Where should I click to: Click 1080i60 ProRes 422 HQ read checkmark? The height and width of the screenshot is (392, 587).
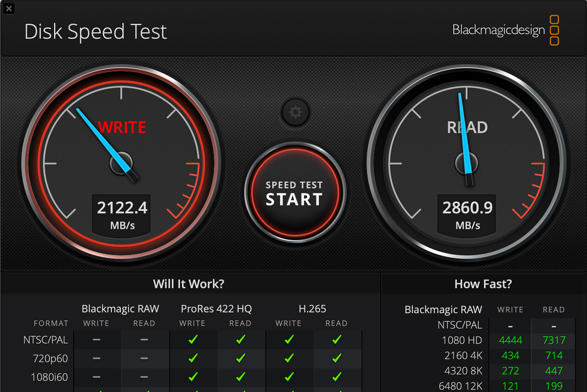pos(240,377)
